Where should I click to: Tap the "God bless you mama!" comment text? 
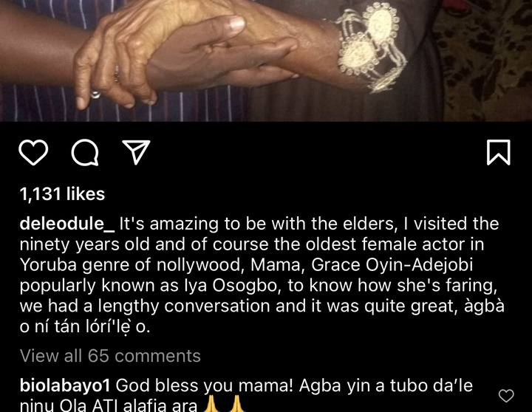point(204,385)
